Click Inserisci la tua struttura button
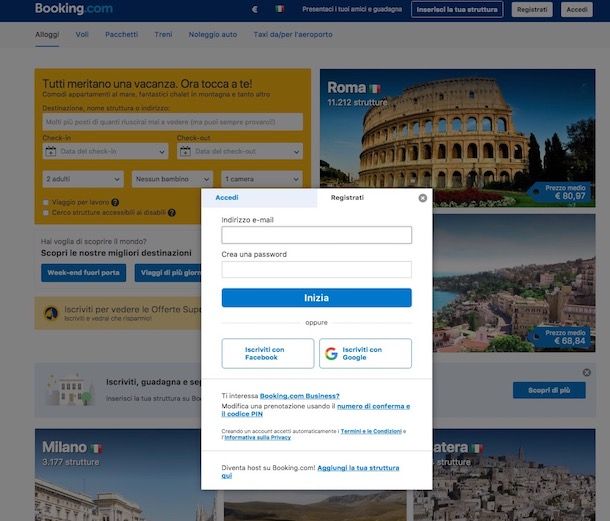610x521 pixels. tap(457, 9)
